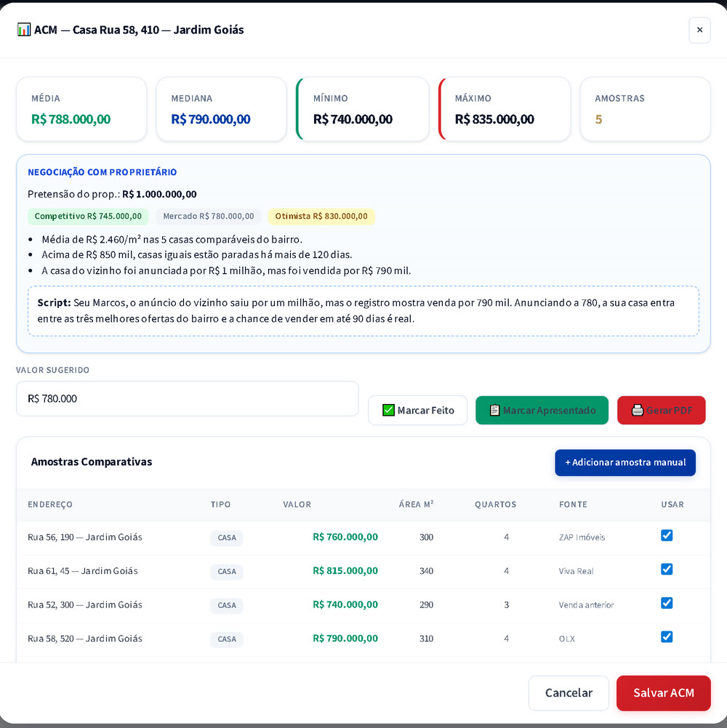
Task: Click the Tipo column header
Action: coord(221,505)
